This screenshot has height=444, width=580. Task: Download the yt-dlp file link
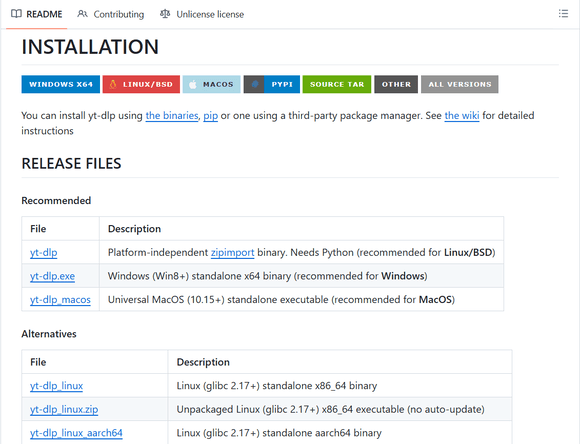click(44, 252)
